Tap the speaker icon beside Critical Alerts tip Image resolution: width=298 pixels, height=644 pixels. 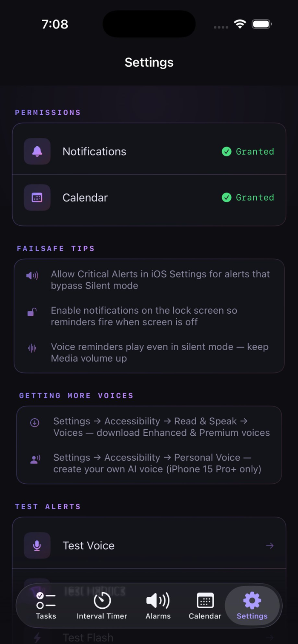coord(32,275)
